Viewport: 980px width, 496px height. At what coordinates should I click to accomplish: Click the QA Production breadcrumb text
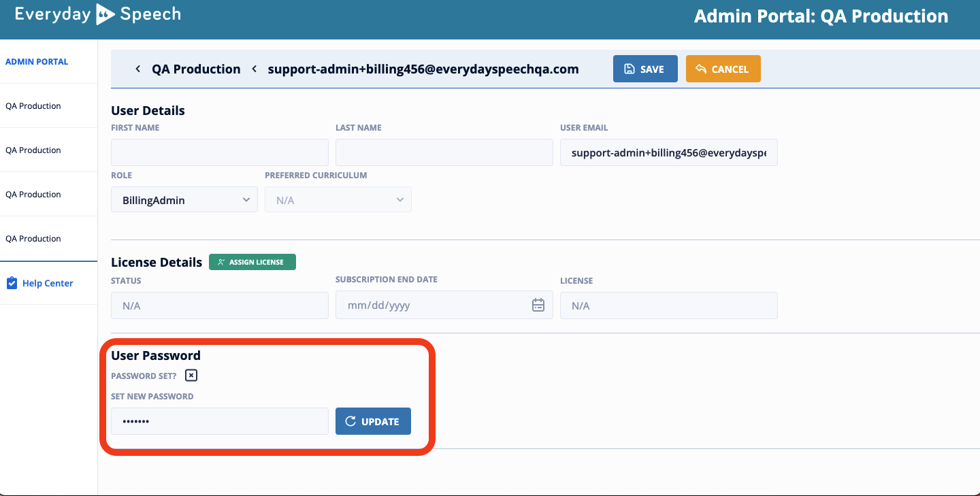(196, 69)
